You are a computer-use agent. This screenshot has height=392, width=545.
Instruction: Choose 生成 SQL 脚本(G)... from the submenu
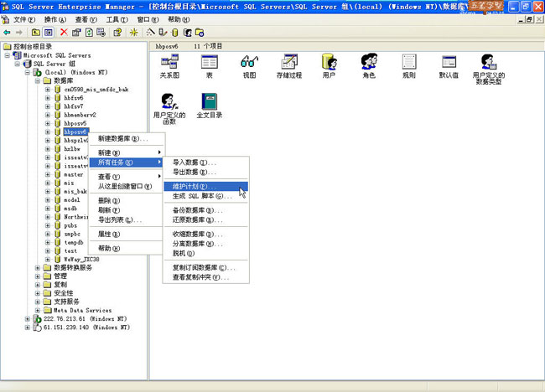coord(205,196)
